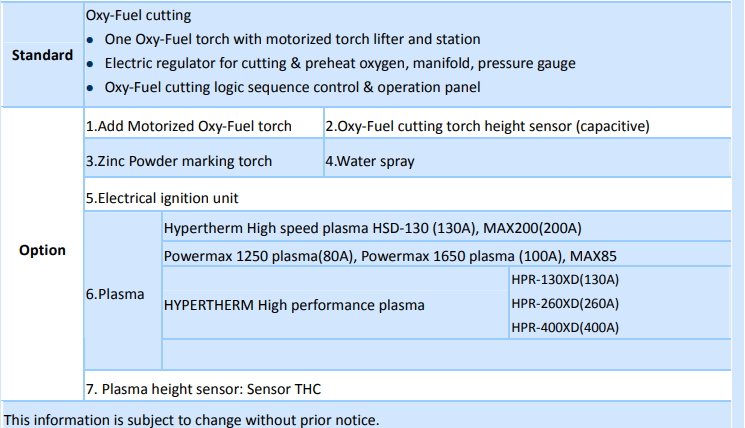Click the HPR-130XD(130A) cell
The image size is (745, 428).
click(x=565, y=279)
